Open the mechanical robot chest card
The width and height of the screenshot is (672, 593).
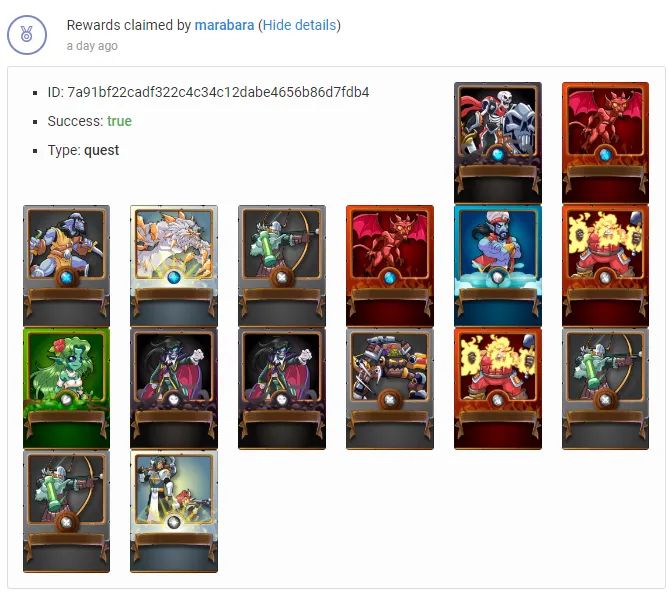[x=390, y=388]
